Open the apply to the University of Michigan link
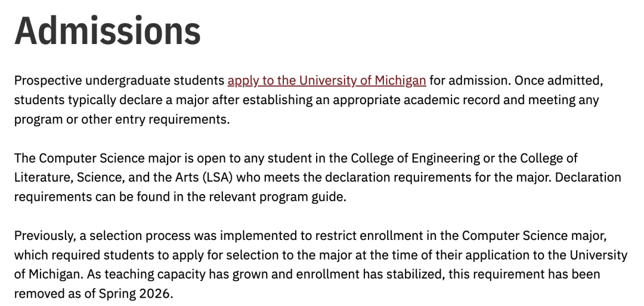 click(x=327, y=81)
